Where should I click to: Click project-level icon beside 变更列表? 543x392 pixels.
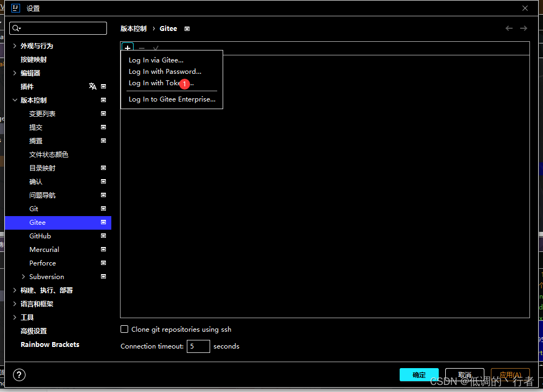[103, 113]
